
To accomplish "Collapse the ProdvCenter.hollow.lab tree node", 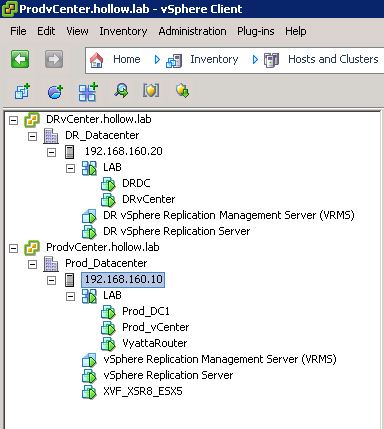I will coord(13,248).
